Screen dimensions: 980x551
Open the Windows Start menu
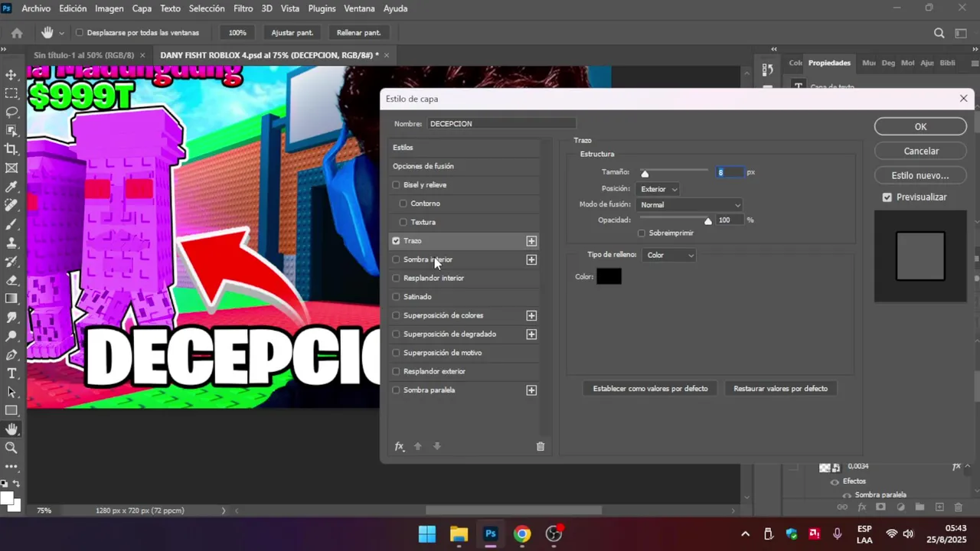tap(427, 534)
